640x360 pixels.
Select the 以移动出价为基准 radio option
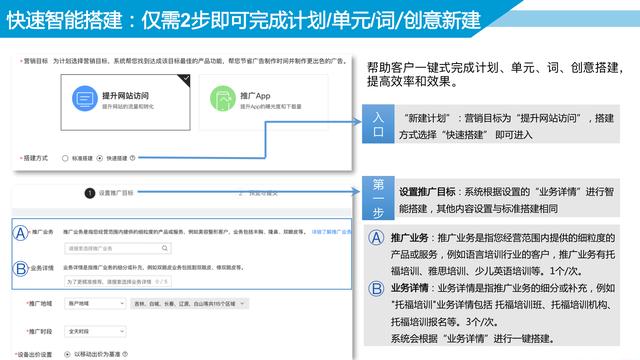point(67,354)
